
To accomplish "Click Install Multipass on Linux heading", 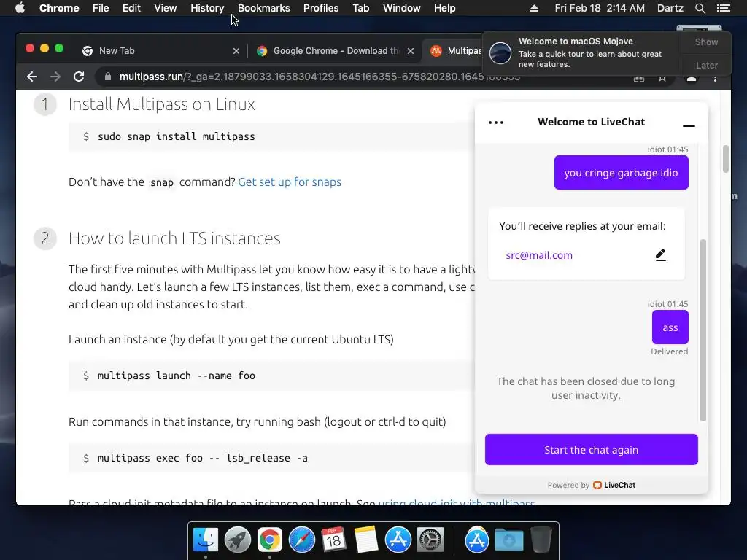I will 161,104.
